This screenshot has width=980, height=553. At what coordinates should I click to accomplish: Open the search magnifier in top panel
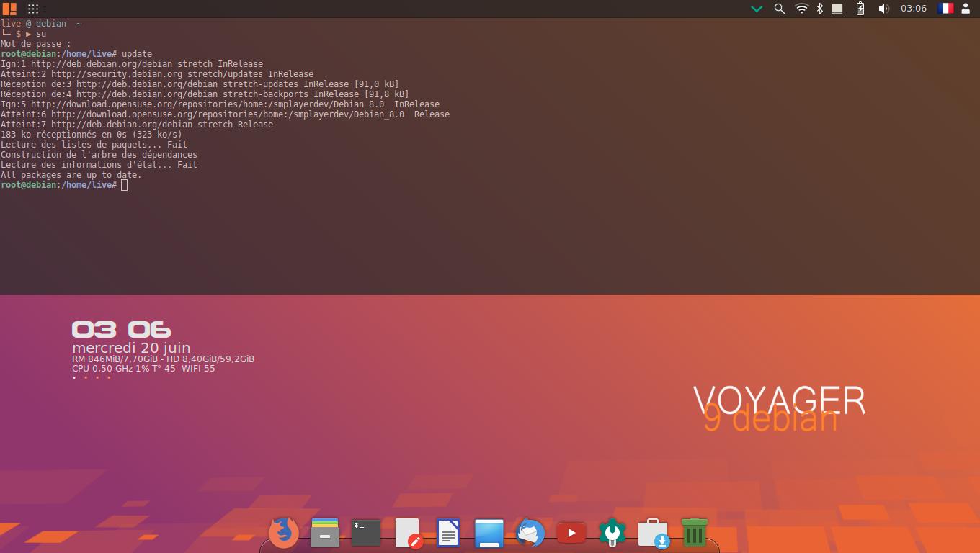tap(779, 9)
